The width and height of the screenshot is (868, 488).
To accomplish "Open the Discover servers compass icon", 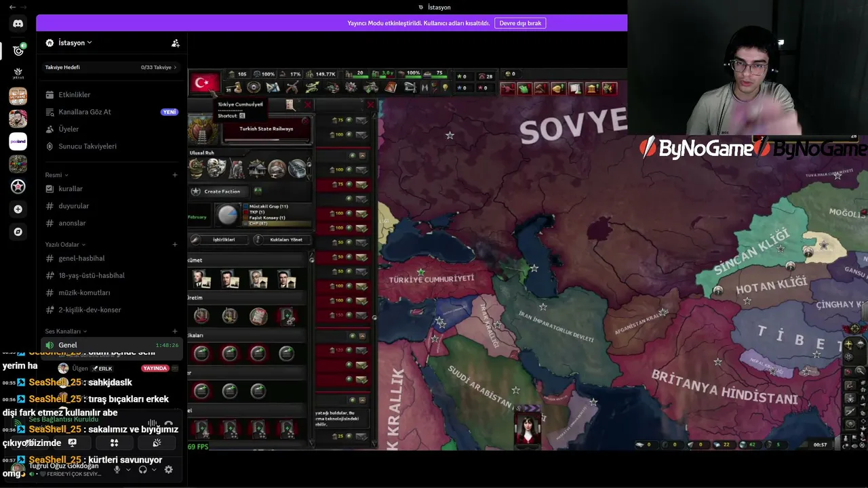I will click(x=18, y=232).
